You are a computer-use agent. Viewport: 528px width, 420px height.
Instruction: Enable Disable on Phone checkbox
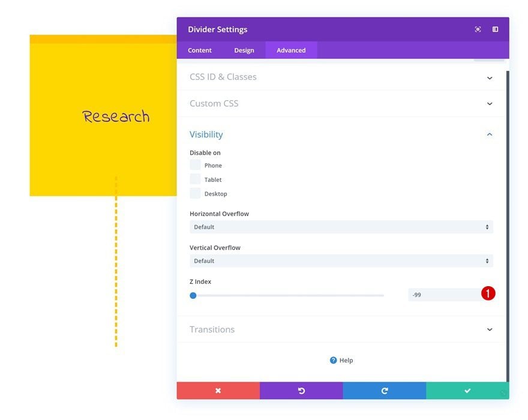[x=195, y=164]
